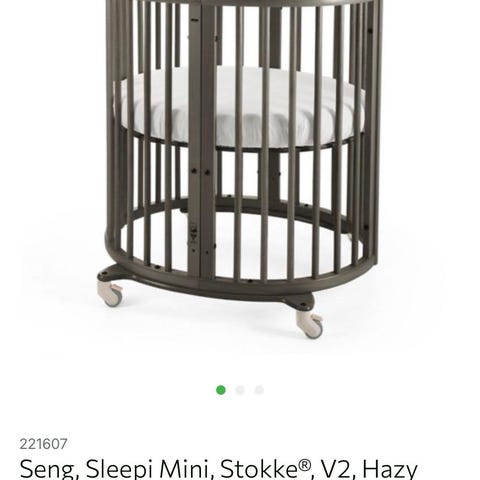480x480 pixels.
Task: Click the word Hazy in the title
Action: pyautogui.click(x=390, y=469)
